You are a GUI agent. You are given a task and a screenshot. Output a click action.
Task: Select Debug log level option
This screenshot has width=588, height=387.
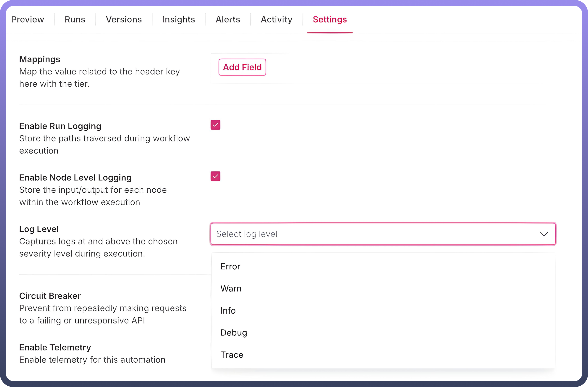(233, 333)
